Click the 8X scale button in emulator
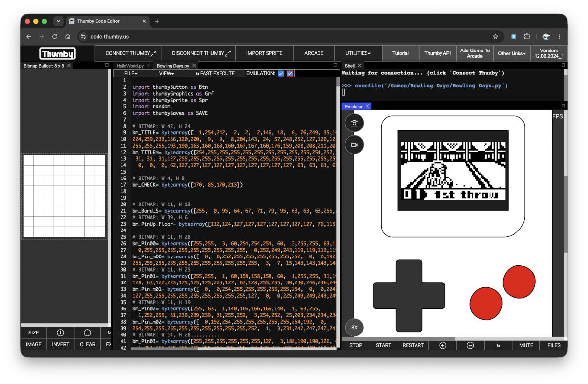The image size is (588, 384). pyautogui.click(x=354, y=327)
